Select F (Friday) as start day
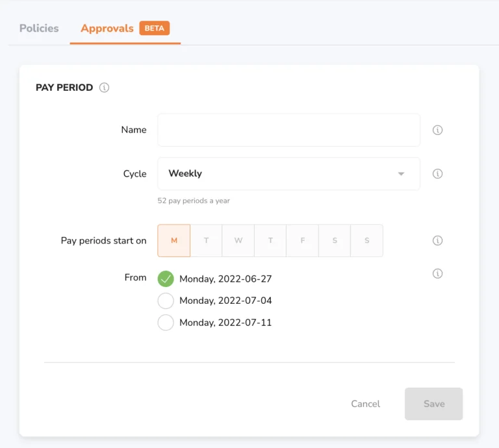The width and height of the screenshot is (499, 448). point(302,241)
